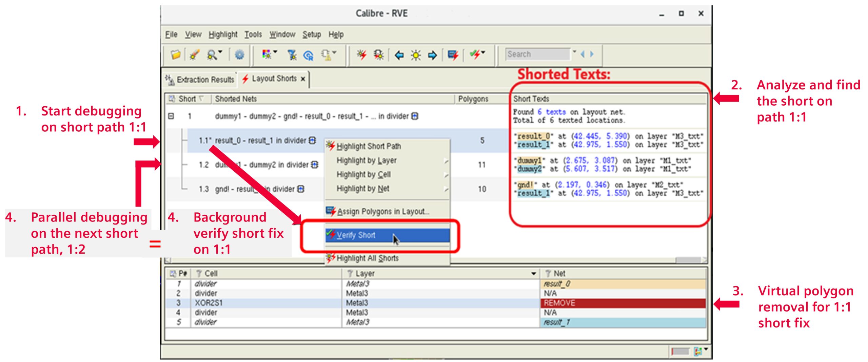Select the blue result_1 net cell

(x=623, y=322)
